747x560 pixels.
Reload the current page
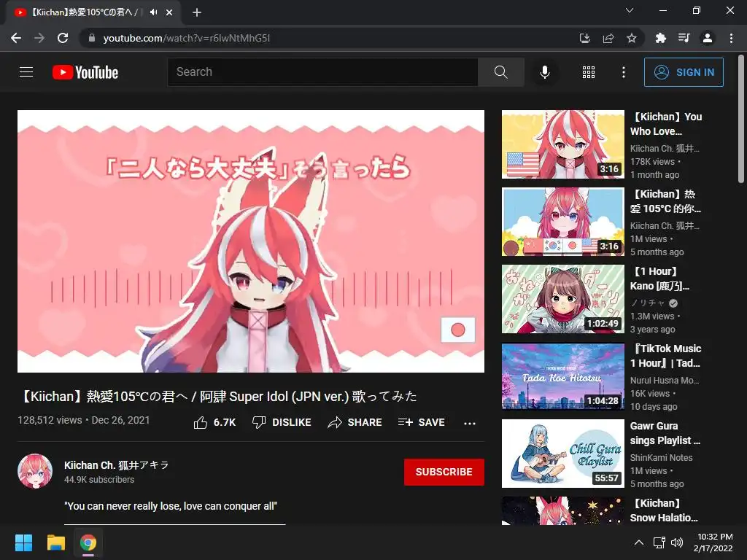pos(63,38)
